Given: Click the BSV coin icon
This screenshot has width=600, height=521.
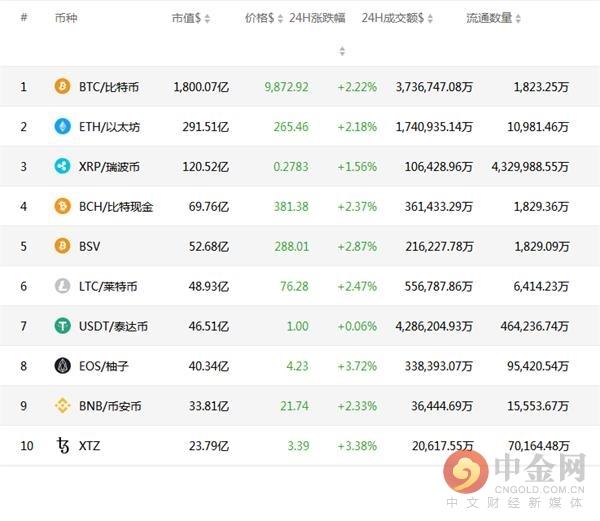Looking at the screenshot, I should (62, 246).
